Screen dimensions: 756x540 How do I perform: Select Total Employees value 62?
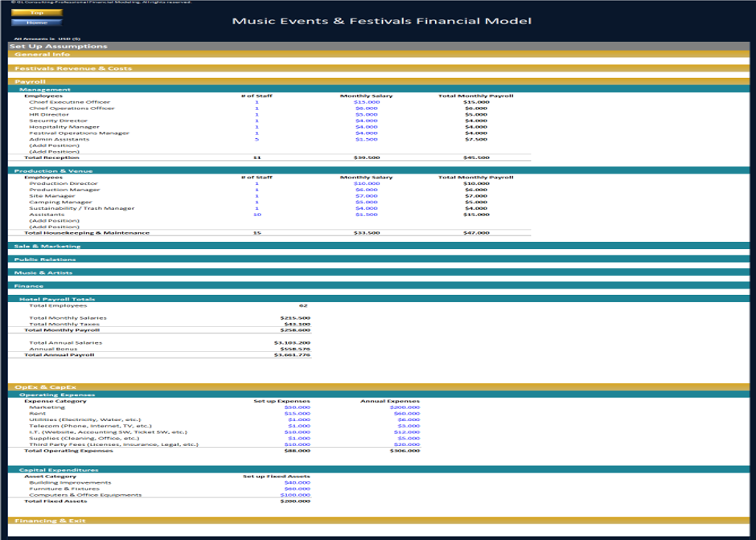(x=302, y=305)
